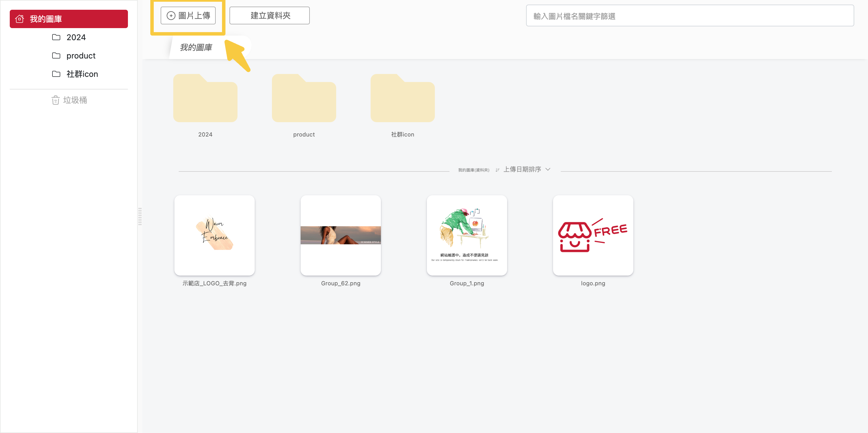Click the folder icon next to sidebar product

click(x=56, y=56)
